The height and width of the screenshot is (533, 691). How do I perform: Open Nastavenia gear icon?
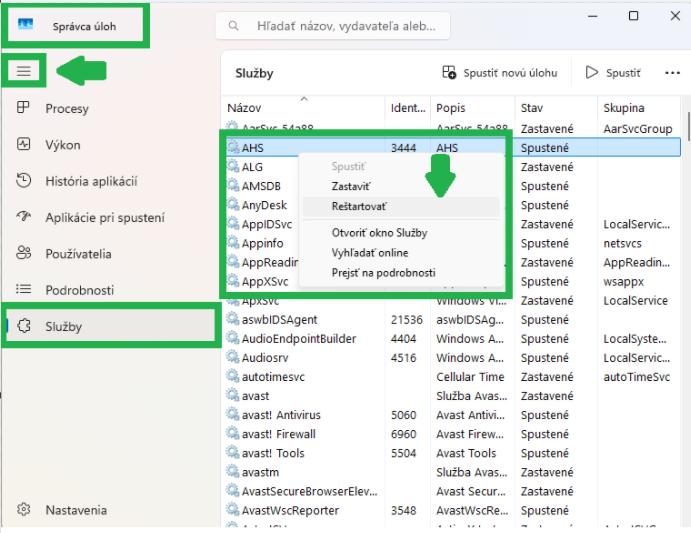pos(24,510)
